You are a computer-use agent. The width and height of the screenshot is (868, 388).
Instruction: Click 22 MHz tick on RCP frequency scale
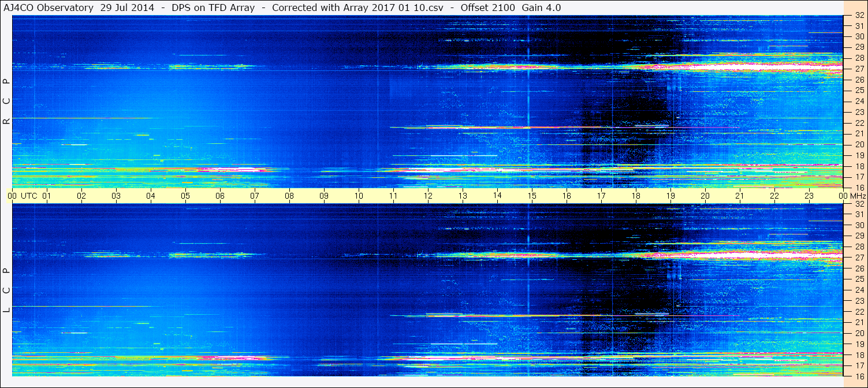click(x=859, y=122)
